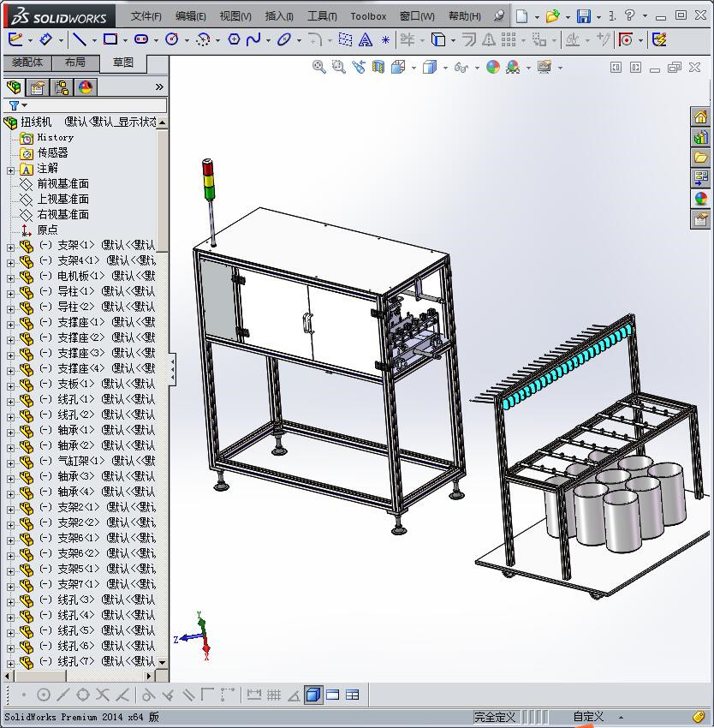Screen dimensions: 714x728
Task: Click the Offset Entities tool
Action: click(x=469, y=39)
